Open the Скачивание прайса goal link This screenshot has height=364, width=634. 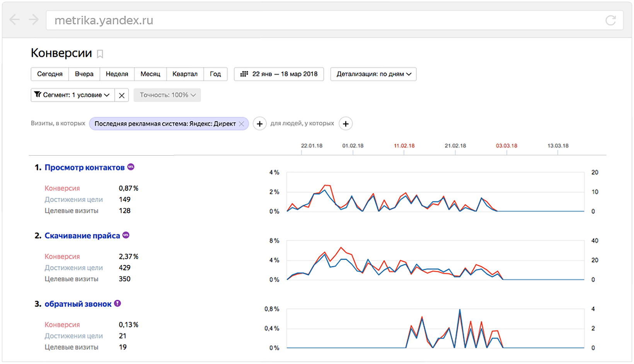pyautogui.click(x=82, y=236)
